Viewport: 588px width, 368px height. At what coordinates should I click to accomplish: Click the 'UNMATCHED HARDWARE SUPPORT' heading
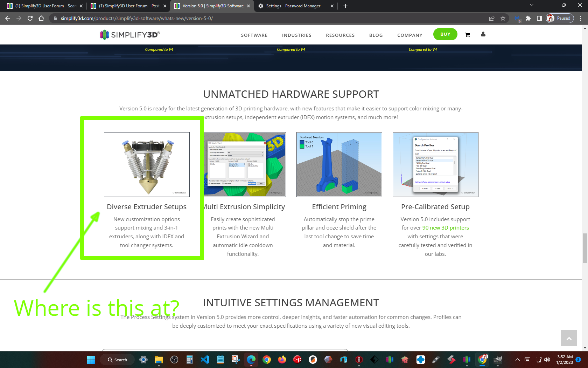click(x=291, y=94)
